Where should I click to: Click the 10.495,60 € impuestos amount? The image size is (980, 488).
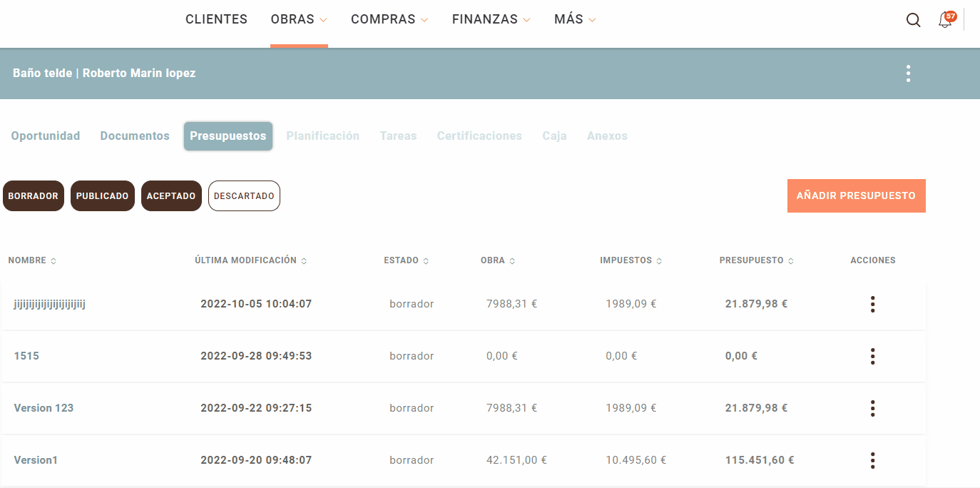coord(636,460)
